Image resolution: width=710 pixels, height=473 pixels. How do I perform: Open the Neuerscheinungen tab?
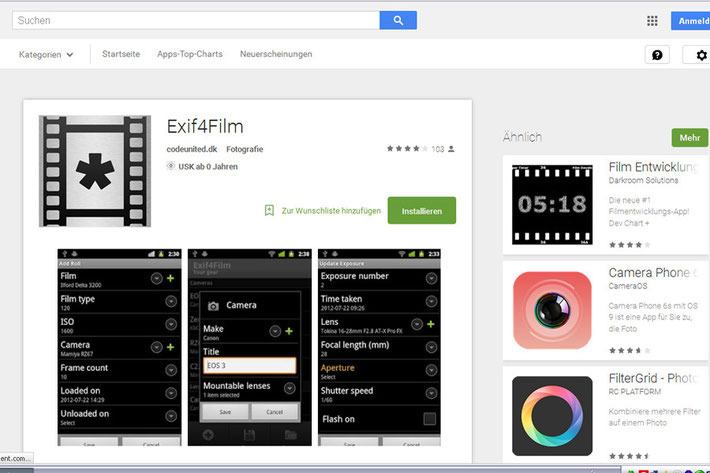pyautogui.click(x=276, y=54)
